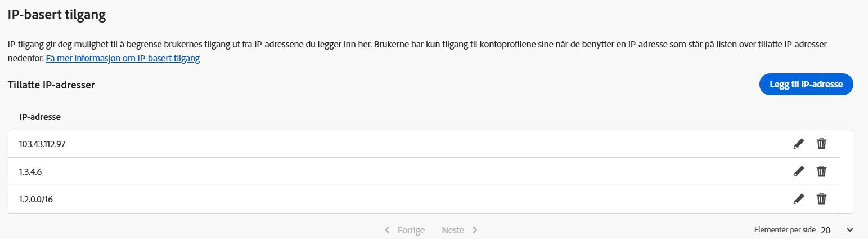Image resolution: width=868 pixels, height=239 pixels.
Task: Select the 103.43.112.97 address text
Action: pos(43,144)
